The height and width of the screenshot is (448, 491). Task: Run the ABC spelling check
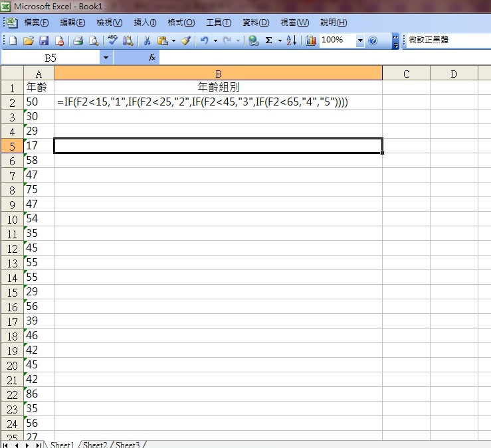click(112, 40)
